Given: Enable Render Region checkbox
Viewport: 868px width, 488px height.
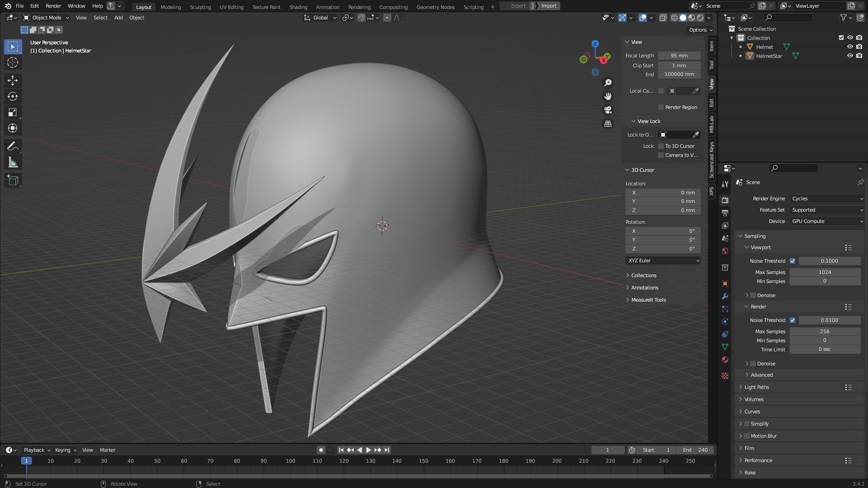Looking at the screenshot, I should 661,107.
